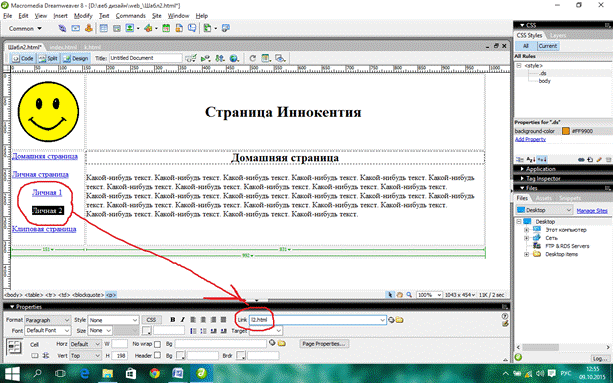Open the Desktop site dropdown in Files

[545, 210]
